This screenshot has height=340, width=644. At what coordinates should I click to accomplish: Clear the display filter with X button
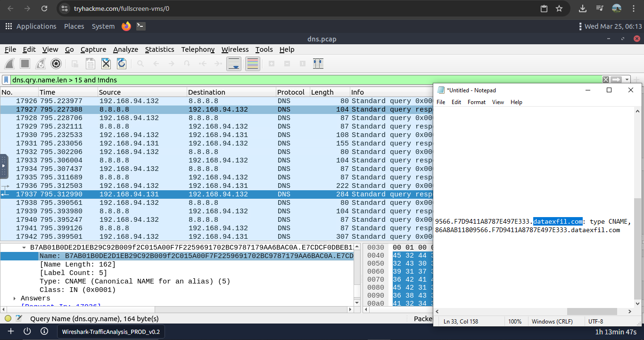point(606,80)
